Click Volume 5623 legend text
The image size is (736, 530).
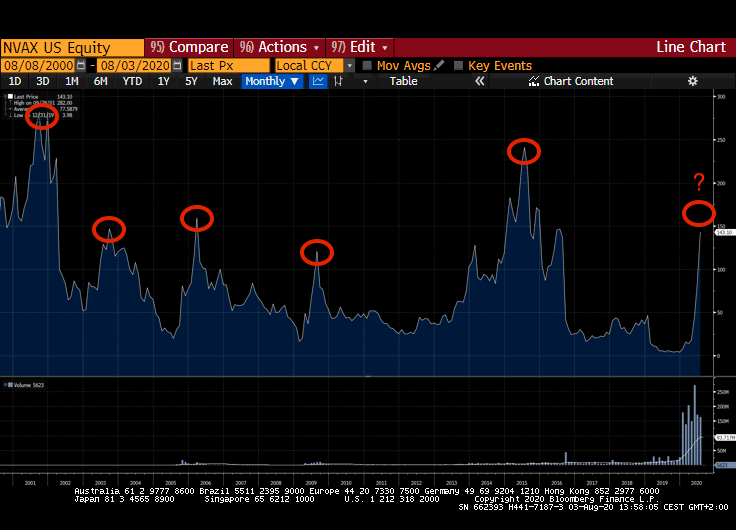[29, 385]
